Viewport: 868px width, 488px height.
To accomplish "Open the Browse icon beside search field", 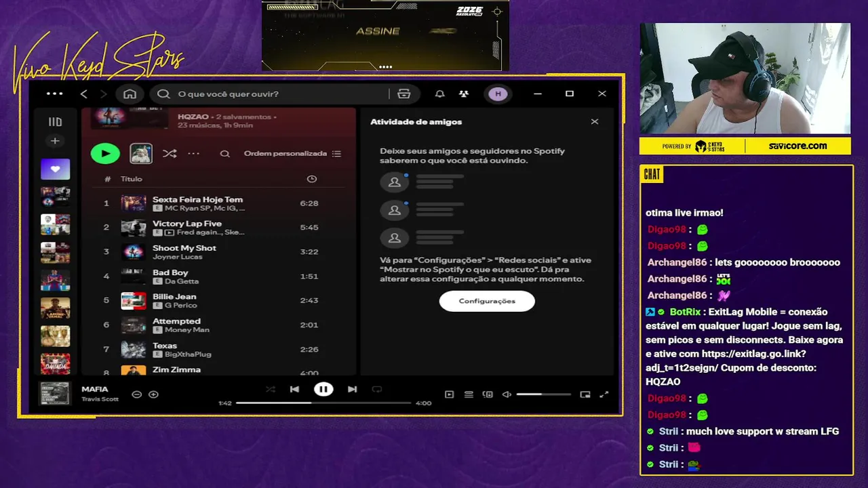I will point(404,94).
